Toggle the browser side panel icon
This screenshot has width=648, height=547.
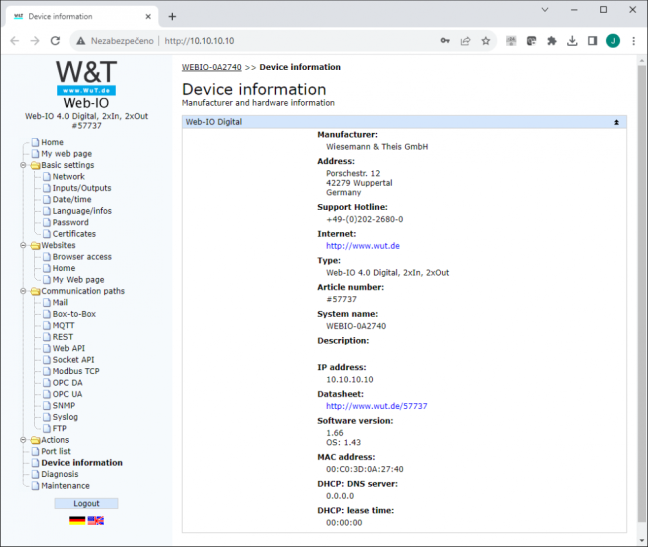592,40
